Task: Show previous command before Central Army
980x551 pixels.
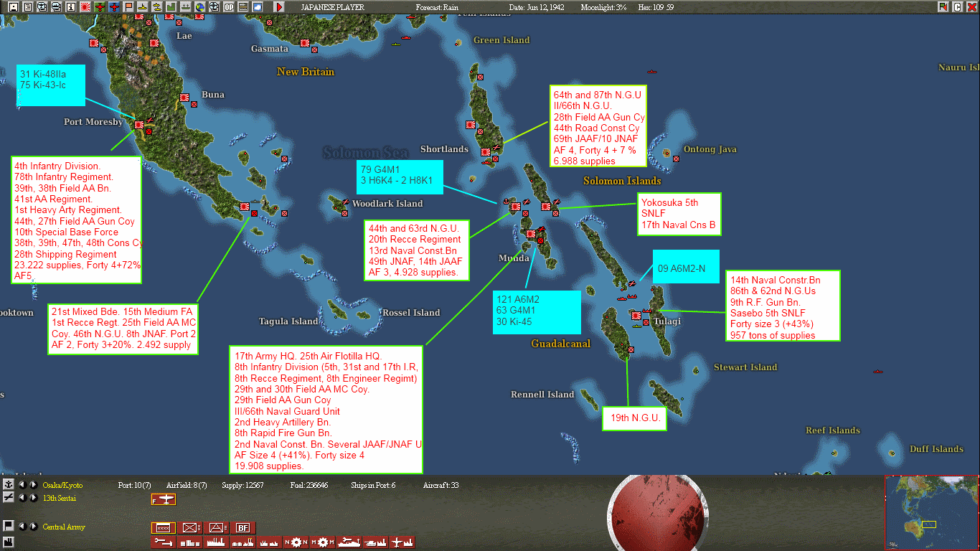Action: click(22, 526)
